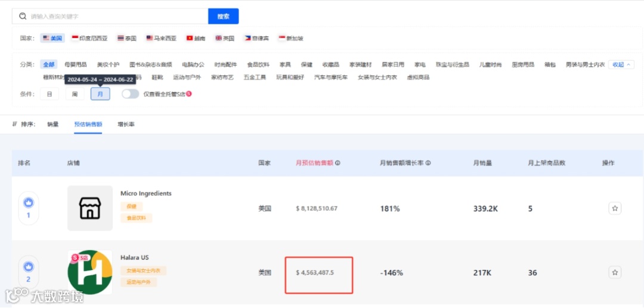Click the S店 badge on Halara logo
Screen dimensions: 644x308
(x=80, y=258)
